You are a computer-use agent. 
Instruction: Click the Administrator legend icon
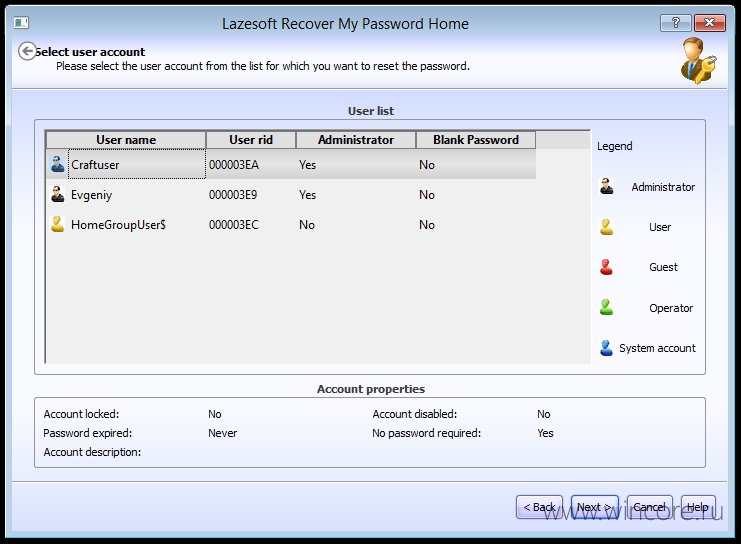(x=607, y=186)
